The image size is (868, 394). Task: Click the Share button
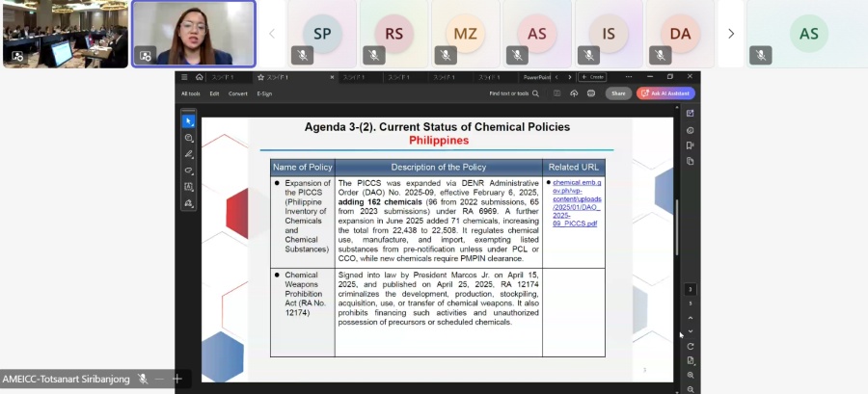[618, 93]
